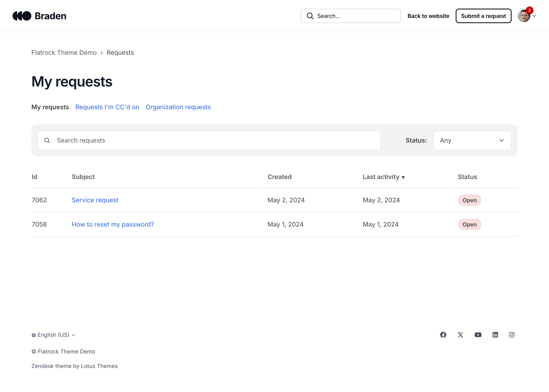The image size is (549, 392).
Task: Open How to reset my password request
Action: click(x=113, y=224)
